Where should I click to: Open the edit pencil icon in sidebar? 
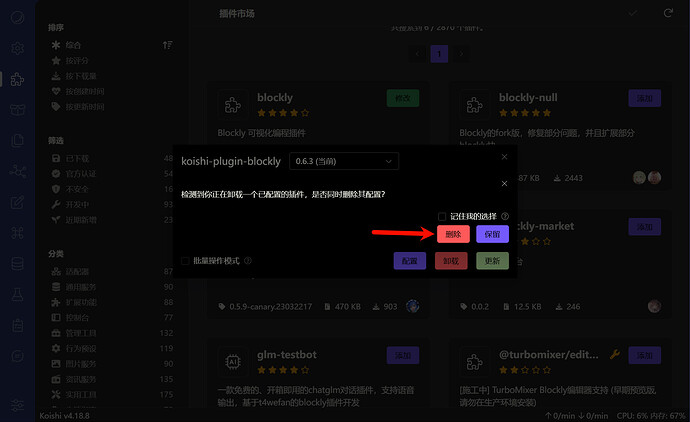click(17, 202)
